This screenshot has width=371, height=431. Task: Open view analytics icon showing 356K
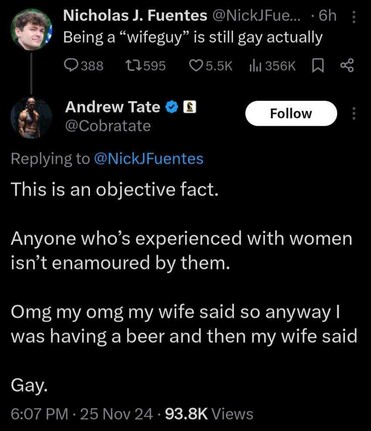click(x=273, y=66)
